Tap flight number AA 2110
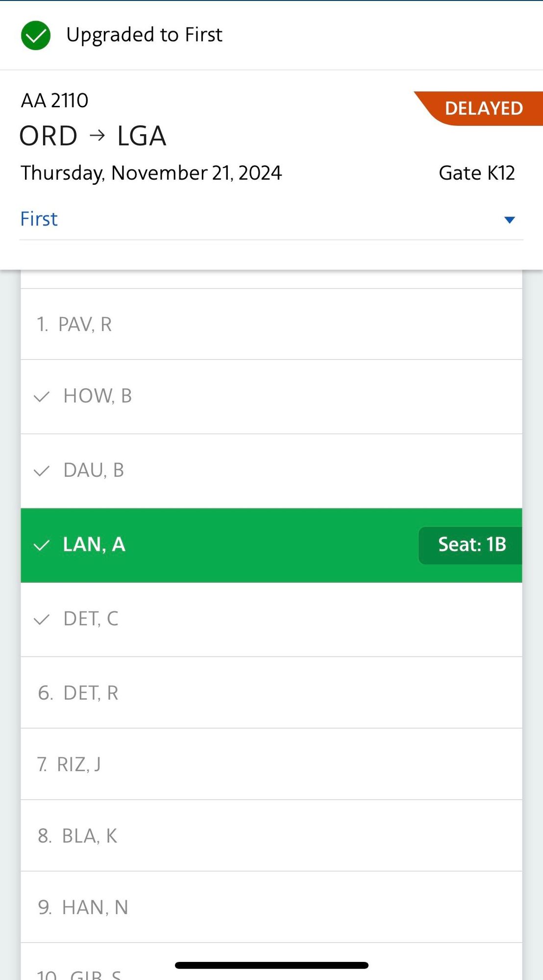 click(54, 100)
